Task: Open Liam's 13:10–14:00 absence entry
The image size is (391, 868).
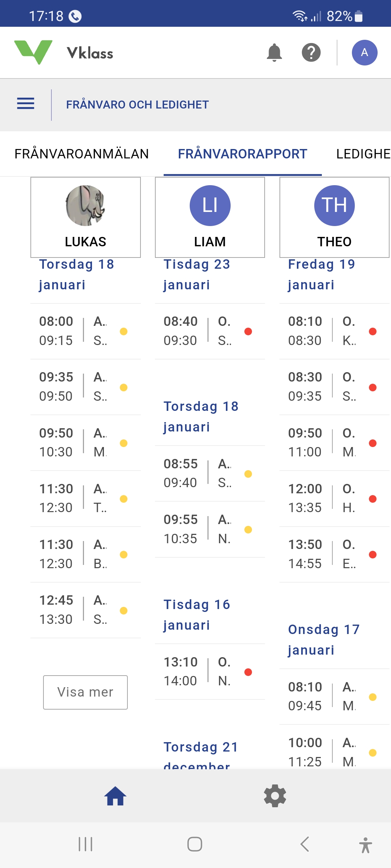Action: tap(210, 672)
